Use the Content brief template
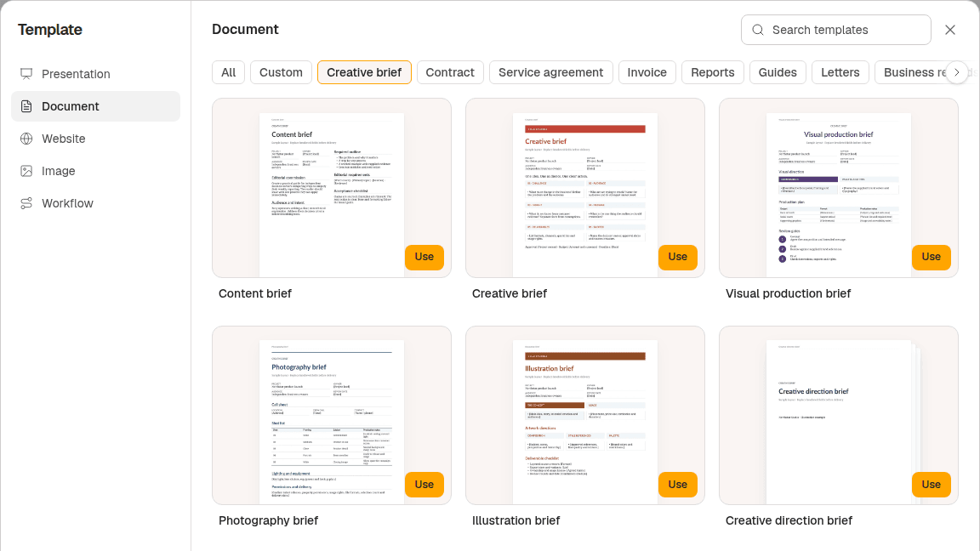The width and height of the screenshot is (980, 551). click(x=424, y=257)
